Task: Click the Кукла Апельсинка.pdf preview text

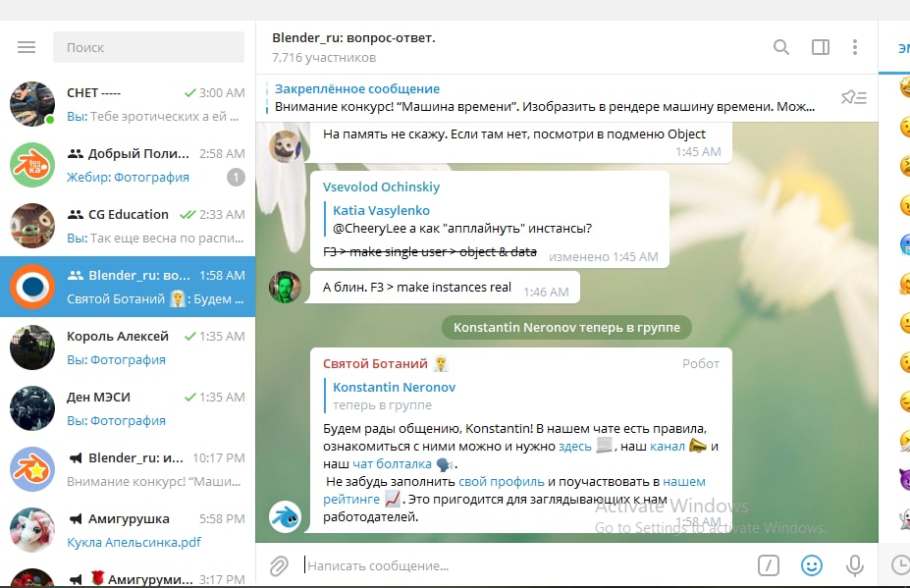Action: (x=134, y=542)
